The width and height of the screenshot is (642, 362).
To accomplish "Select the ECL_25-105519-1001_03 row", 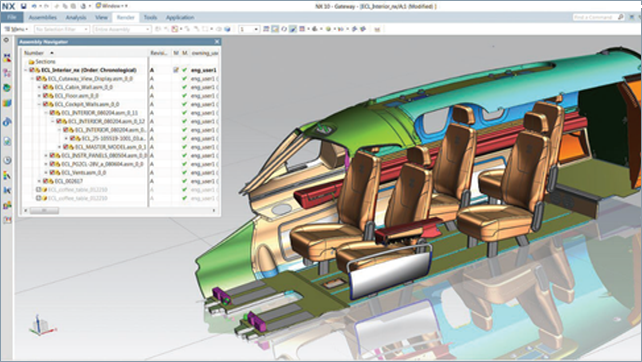I will pos(113,138).
